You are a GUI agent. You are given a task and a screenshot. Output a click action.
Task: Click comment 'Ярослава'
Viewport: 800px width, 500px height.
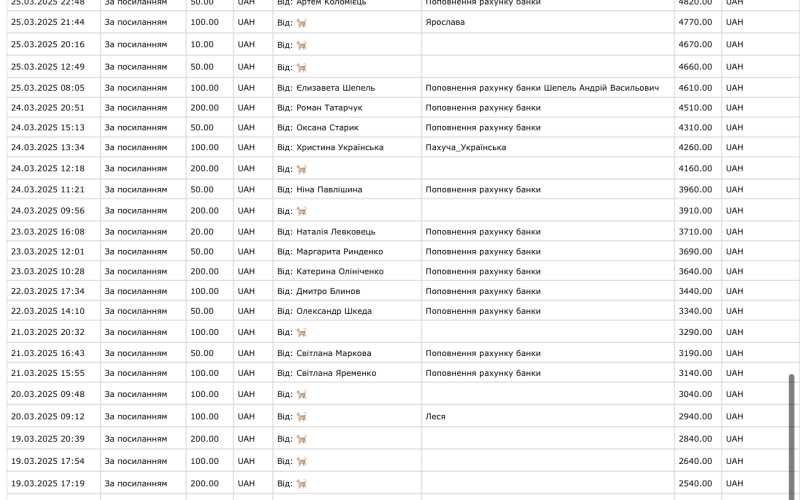445,22
